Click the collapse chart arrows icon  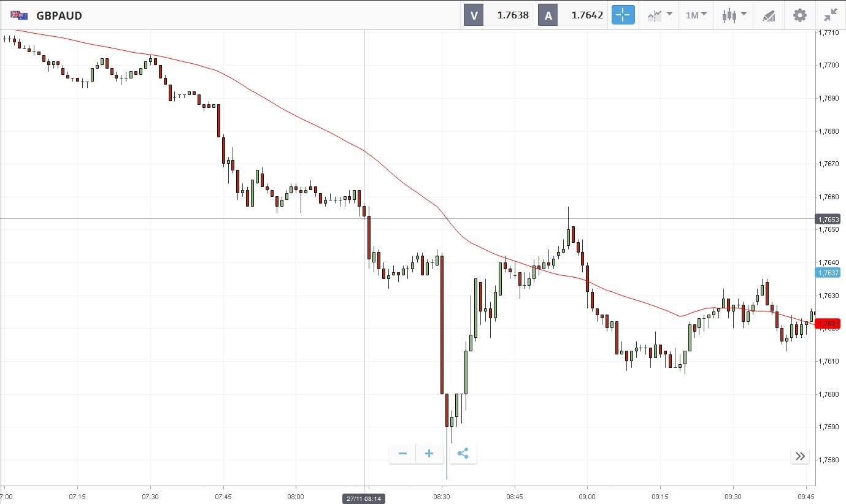(830, 15)
